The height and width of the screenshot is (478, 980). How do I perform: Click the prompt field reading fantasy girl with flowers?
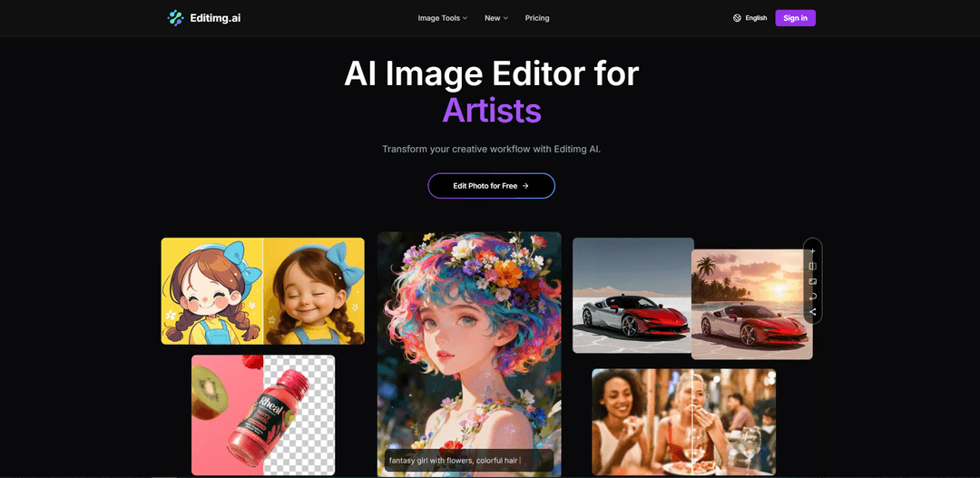point(468,460)
